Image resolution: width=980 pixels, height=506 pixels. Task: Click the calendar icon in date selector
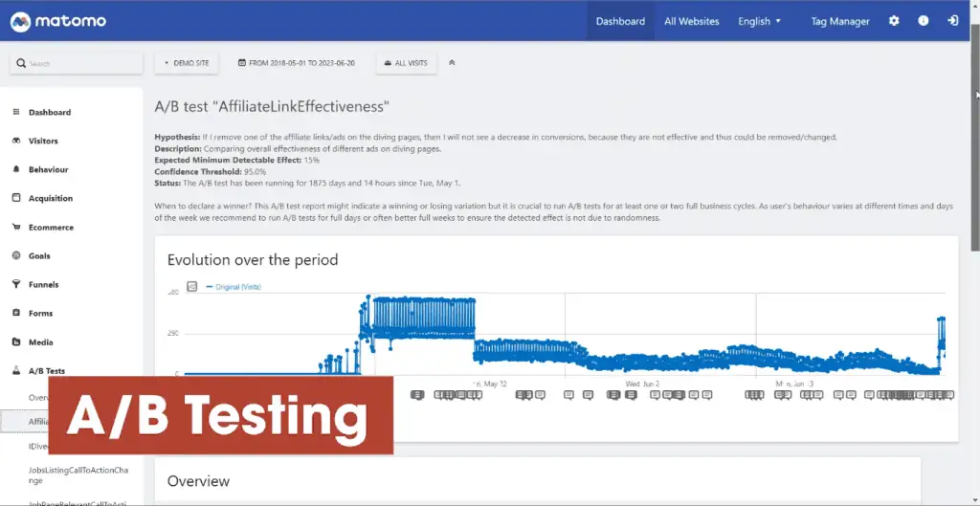click(x=242, y=63)
